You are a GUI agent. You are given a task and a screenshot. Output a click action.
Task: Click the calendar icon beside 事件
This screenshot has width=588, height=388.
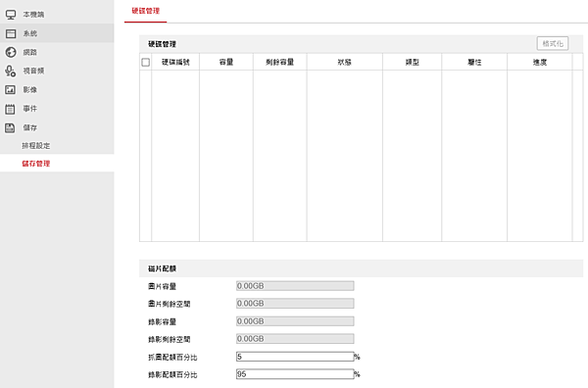coord(10,109)
